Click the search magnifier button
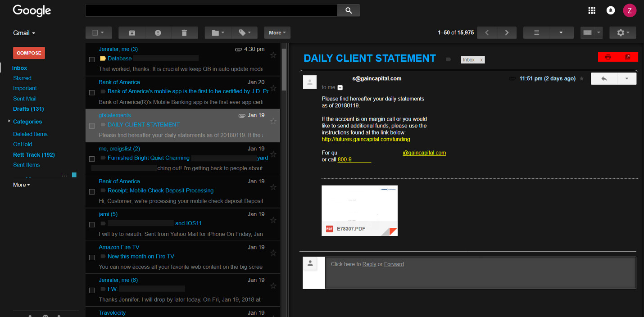 click(348, 10)
